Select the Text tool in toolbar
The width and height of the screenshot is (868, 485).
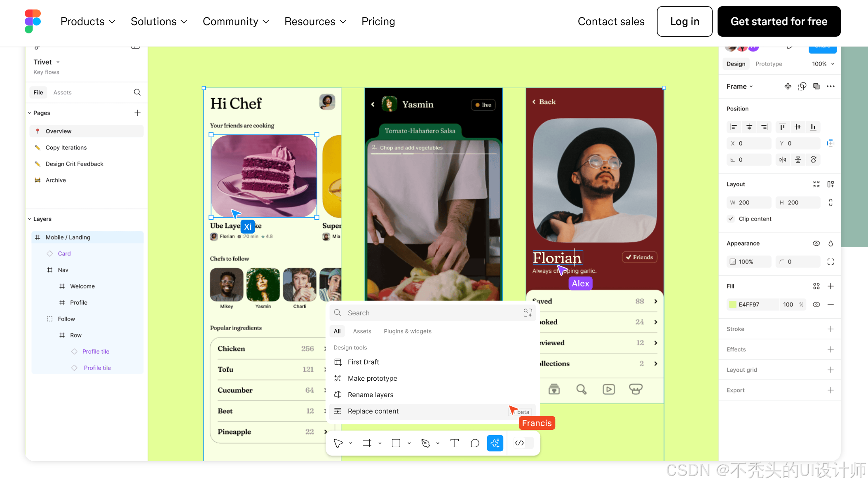(454, 443)
